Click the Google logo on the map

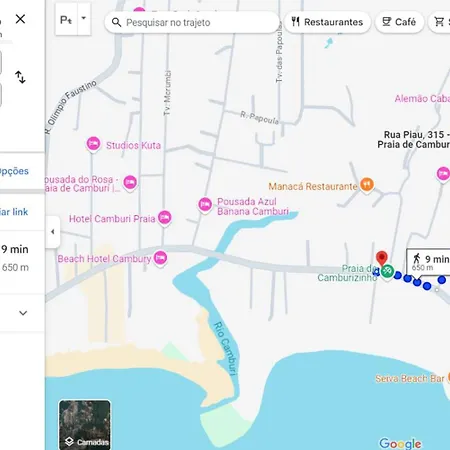tap(400, 443)
